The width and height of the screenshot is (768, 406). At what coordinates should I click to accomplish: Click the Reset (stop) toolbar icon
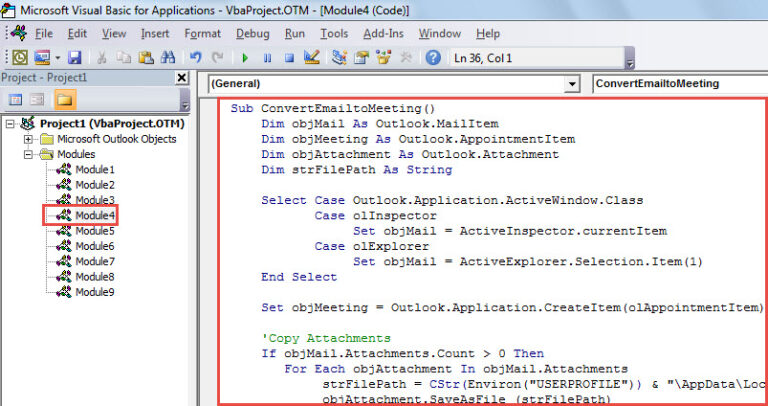(x=287, y=58)
